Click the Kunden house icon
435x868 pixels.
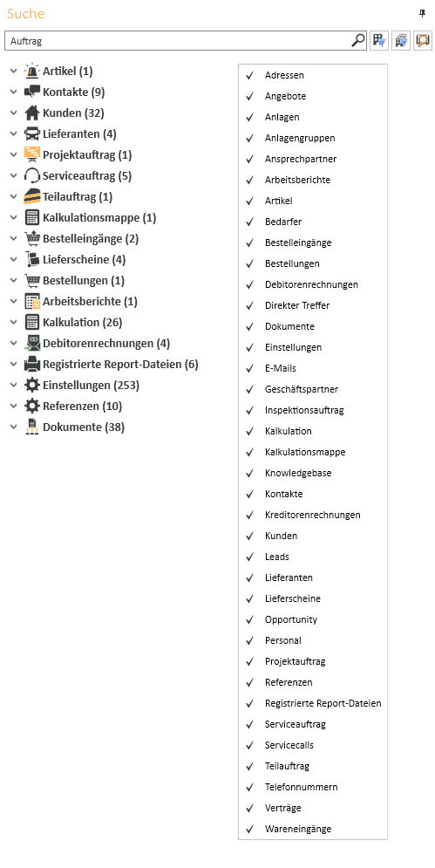click(32, 113)
